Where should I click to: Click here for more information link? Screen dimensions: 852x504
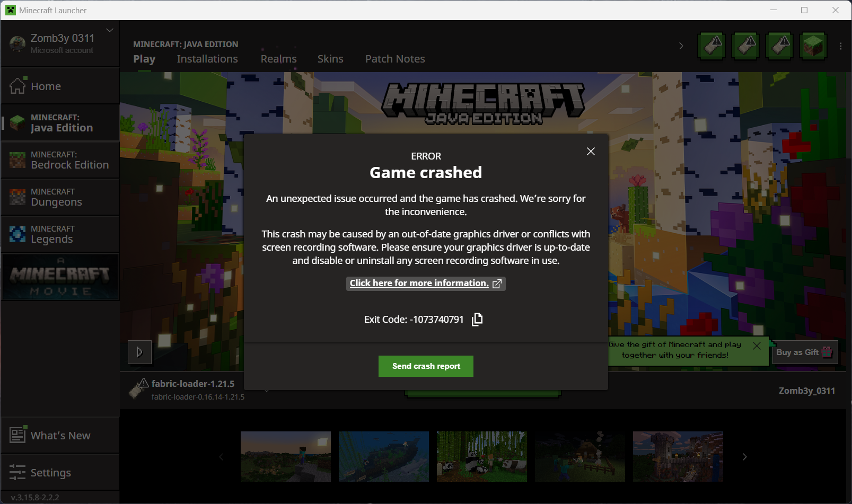(x=419, y=283)
